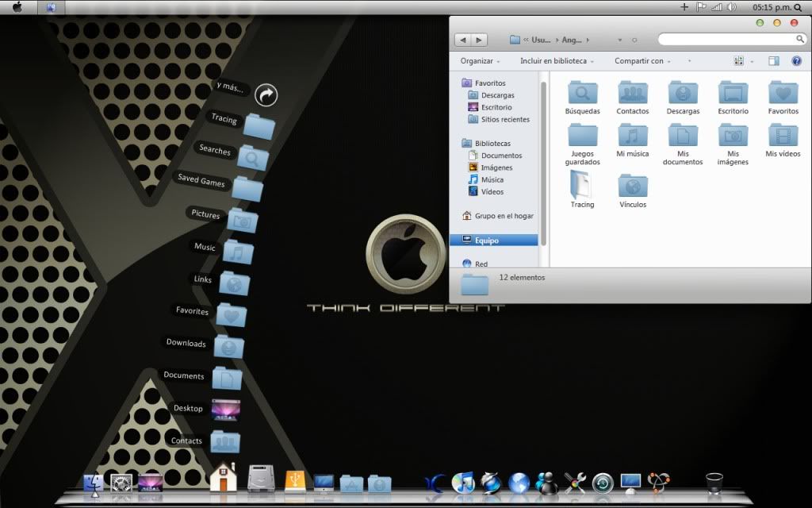Select Música library in sidebar
Viewport: 812px width, 508px height.
point(492,179)
